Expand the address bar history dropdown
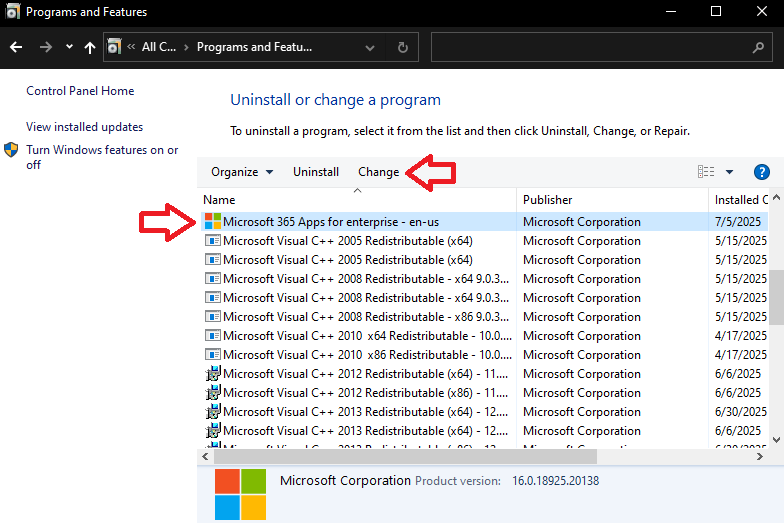Image resolution: width=784 pixels, height=523 pixels. [x=370, y=48]
